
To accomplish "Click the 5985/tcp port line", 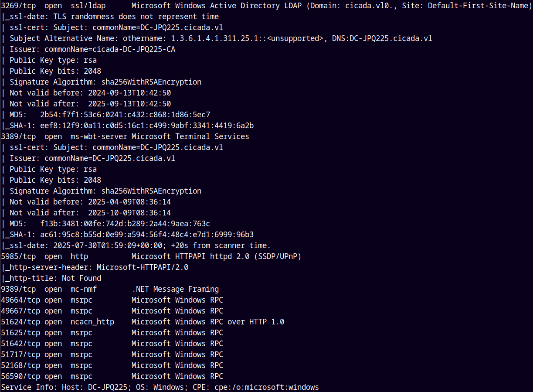I will [x=18, y=256].
